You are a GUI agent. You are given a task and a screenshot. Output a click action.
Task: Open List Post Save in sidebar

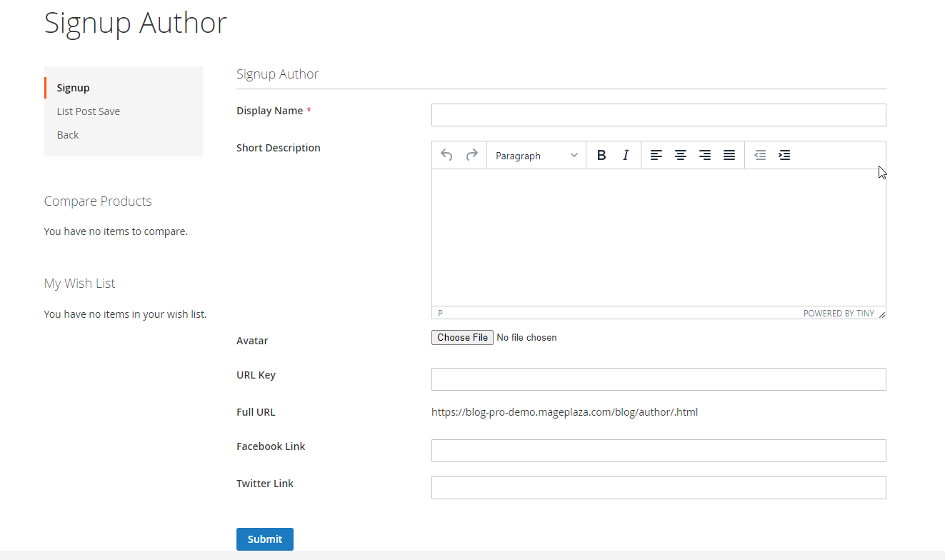coord(89,111)
